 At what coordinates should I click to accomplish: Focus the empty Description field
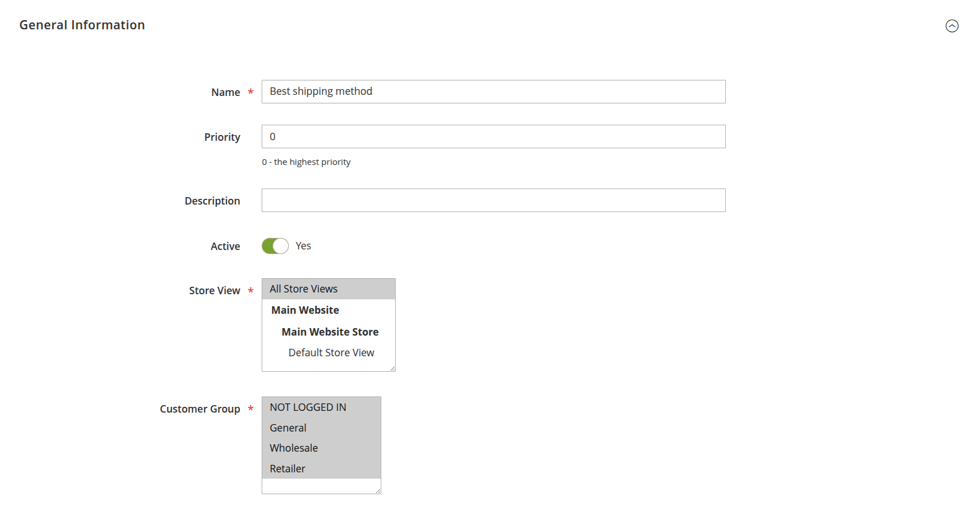point(493,200)
